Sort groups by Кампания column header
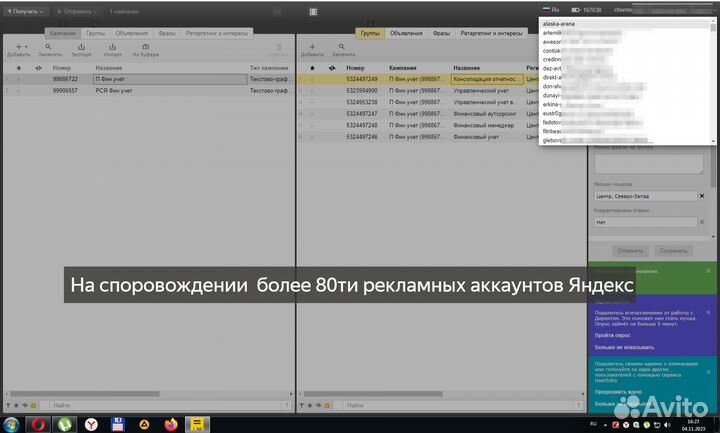720x433 pixels. click(x=403, y=68)
